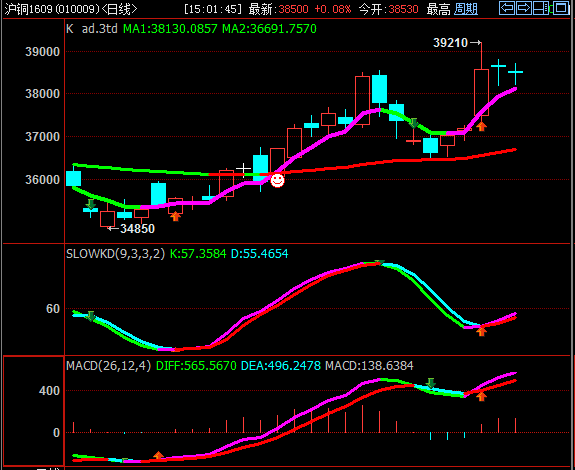The width and height of the screenshot is (575, 470).
Task: Click the green sell arrow near the MACD 400 line
Action: tap(431, 383)
